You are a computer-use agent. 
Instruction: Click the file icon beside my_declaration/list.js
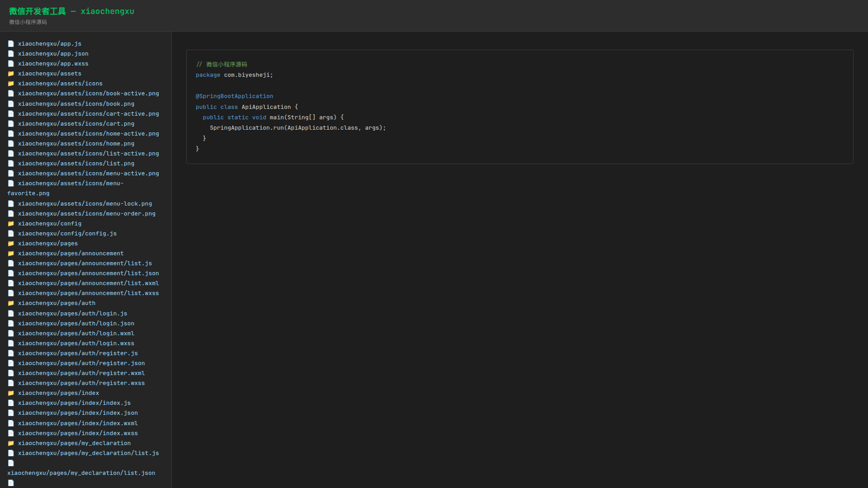tap(11, 453)
